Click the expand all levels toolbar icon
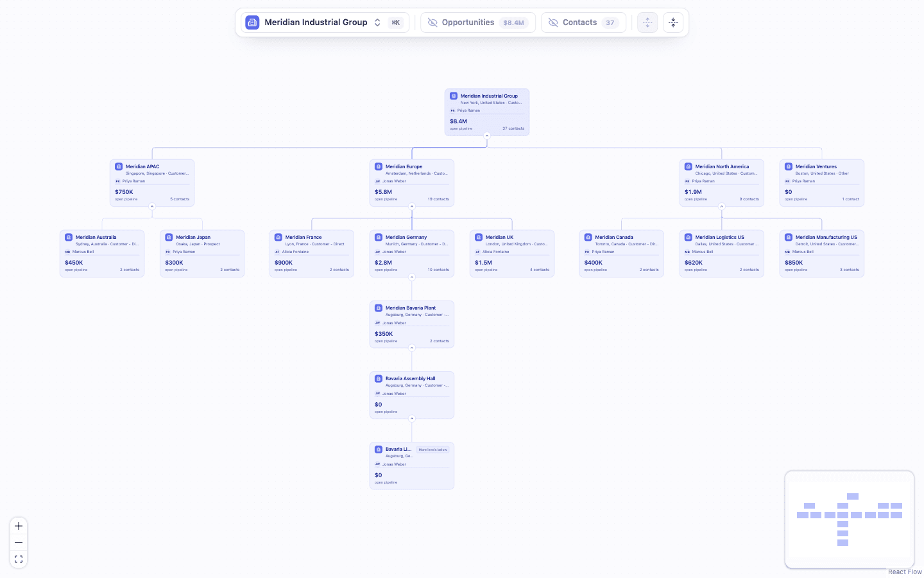This screenshot has height=578, width=924. 647,22
